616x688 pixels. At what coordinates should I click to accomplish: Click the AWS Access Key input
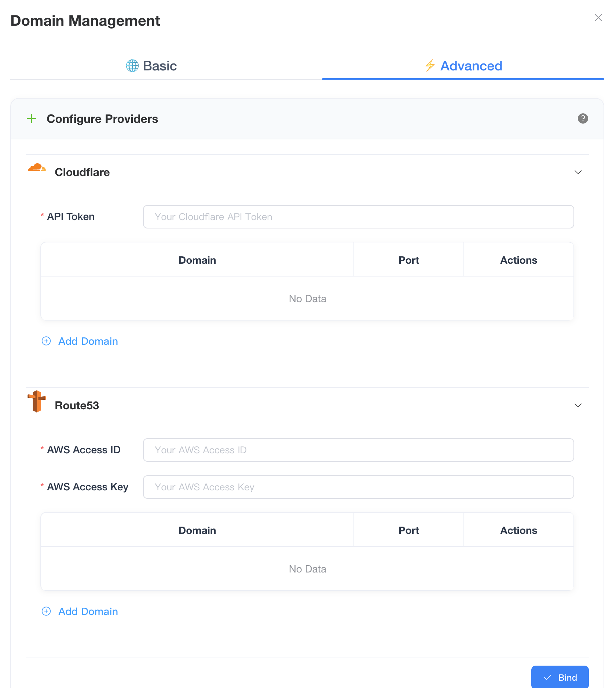coord(358,487)
